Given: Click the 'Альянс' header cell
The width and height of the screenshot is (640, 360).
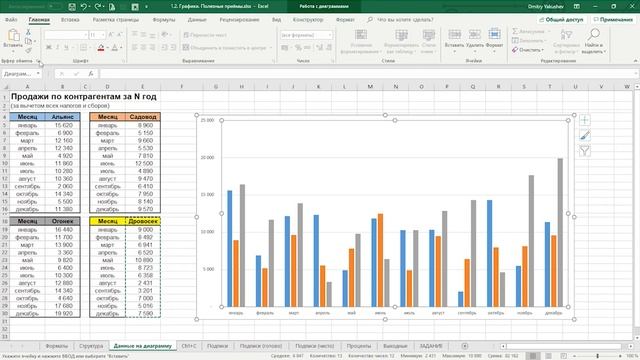Looking at the screenshot, I should [x=62, y=117].
